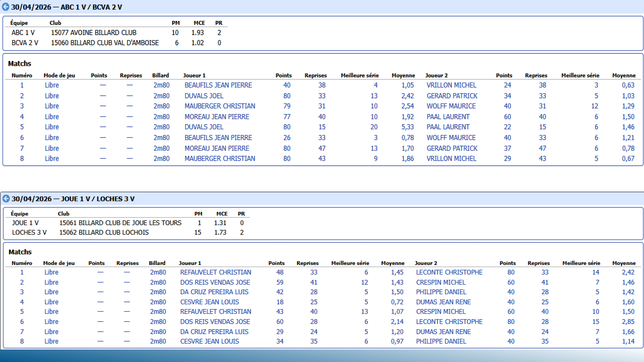
Task: Click team row ABC 1 V
Action: pyautogui.click(x=116, y=33)
